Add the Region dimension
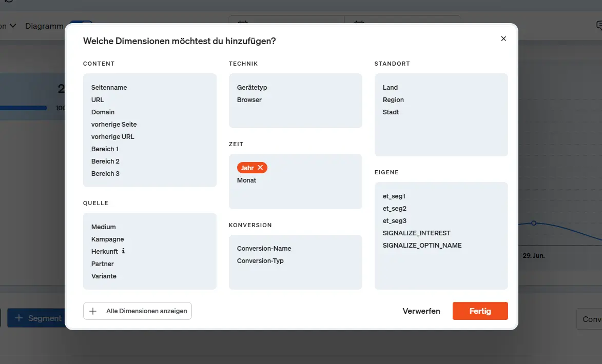Screen dimensions: 602x364 coord(393,100)
